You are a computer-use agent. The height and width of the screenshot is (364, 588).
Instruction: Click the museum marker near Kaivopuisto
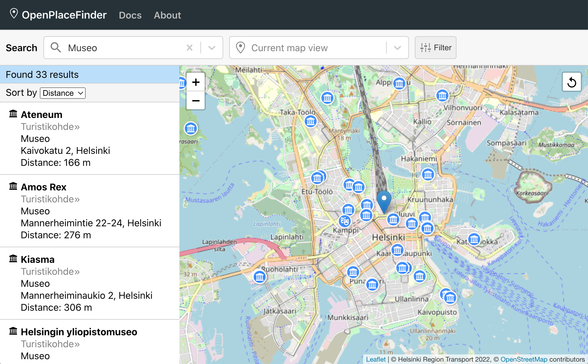pyautogui.click(x=450, y=298)
